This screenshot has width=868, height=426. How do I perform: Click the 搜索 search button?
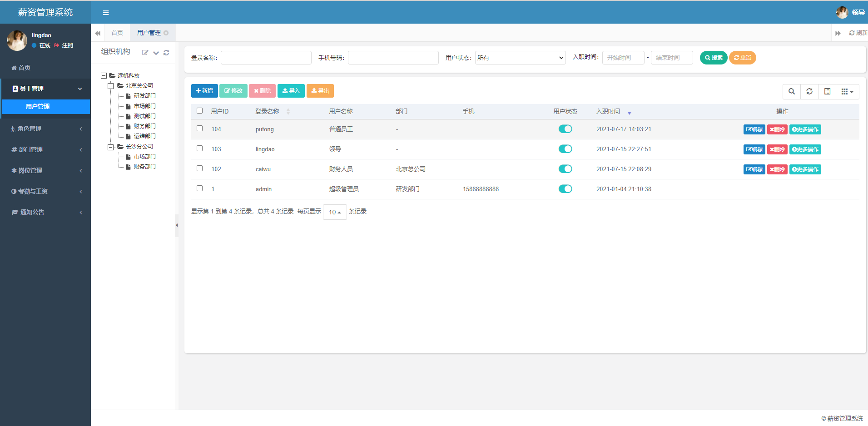[x=714, y=58]
